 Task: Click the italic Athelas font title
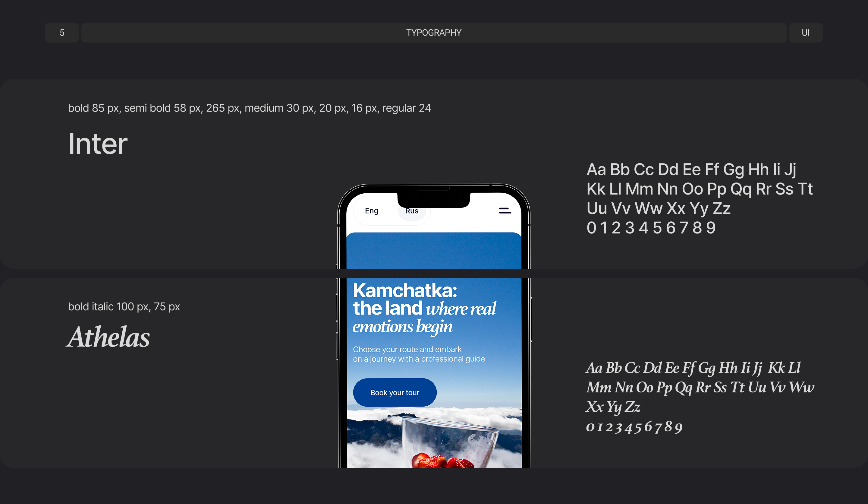108,337
